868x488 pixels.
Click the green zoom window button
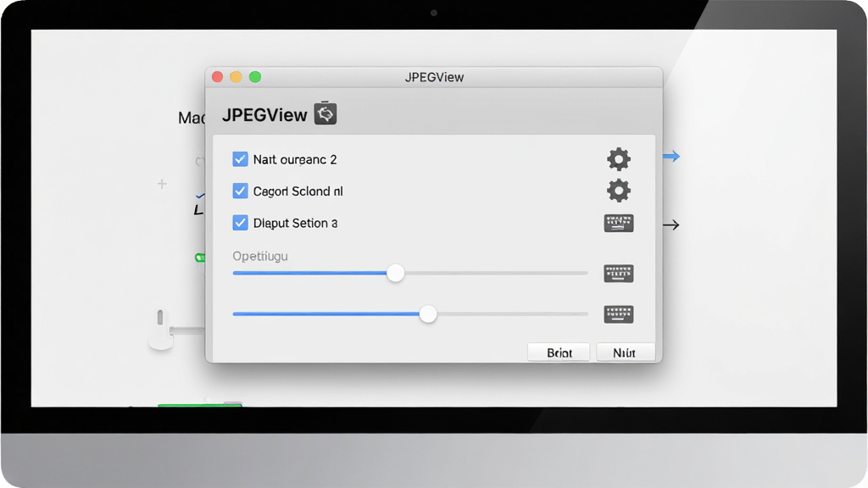(x=255, y=77)
